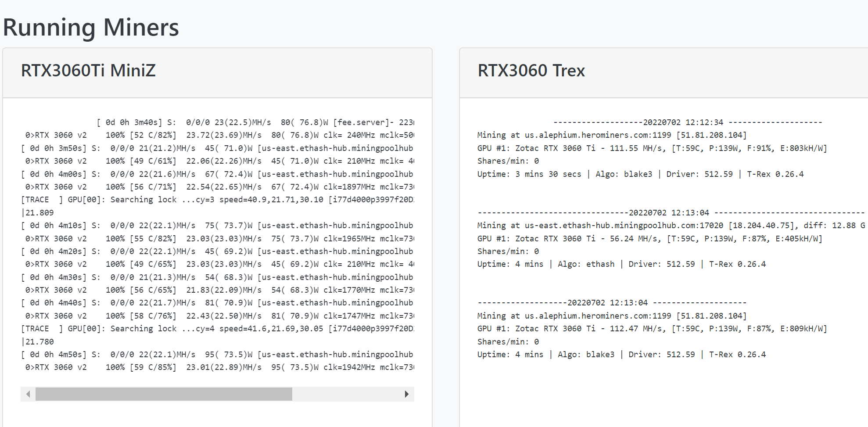Select the RTX3060Ti MiniZ card title
Viewport: 868px width, 427px height.
(x=88, y=70)
